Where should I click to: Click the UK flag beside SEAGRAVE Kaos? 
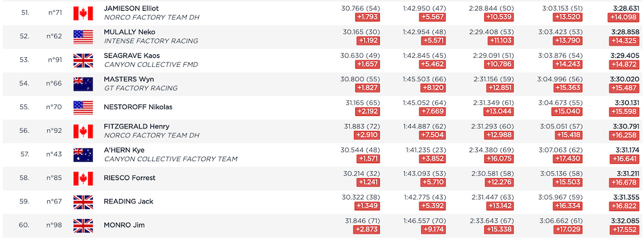(83, 60)
